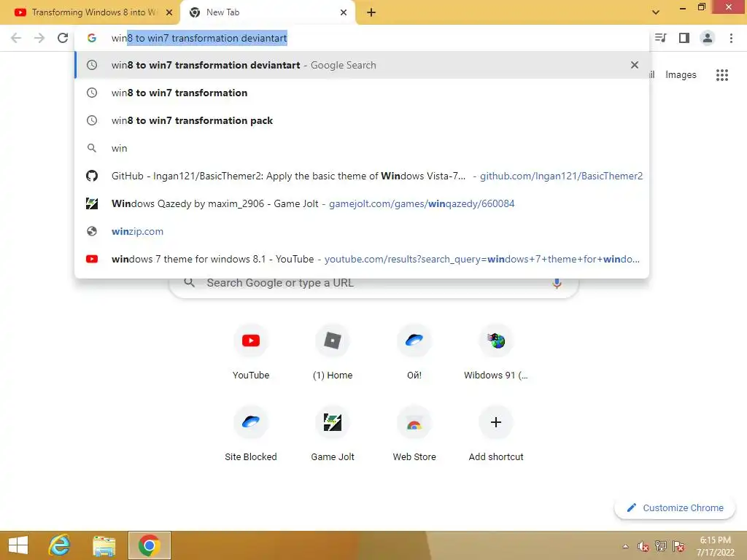Open the GitHub BasicThemer2 suggestion
This screenshot has width=747, height=560.
tap(362, 176)
